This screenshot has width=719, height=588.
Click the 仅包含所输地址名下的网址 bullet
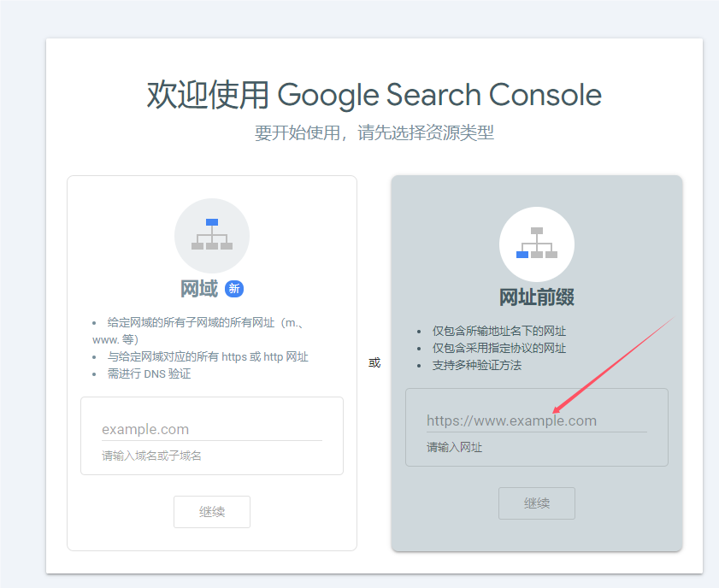pos(498,331)
